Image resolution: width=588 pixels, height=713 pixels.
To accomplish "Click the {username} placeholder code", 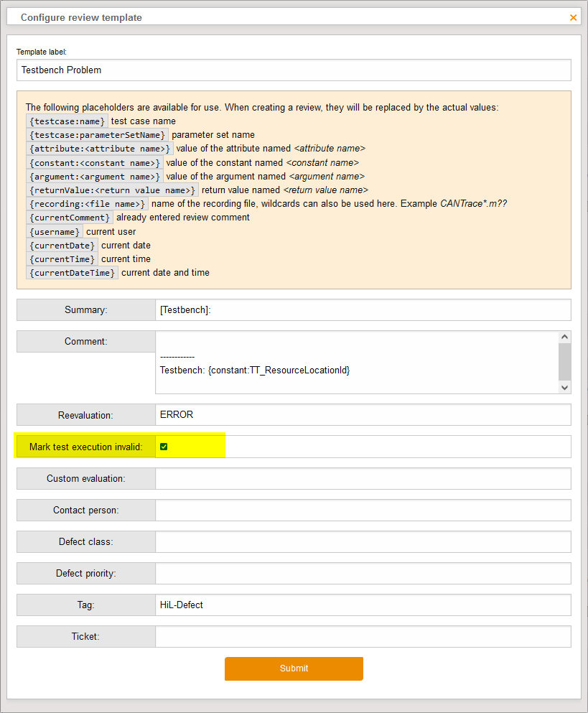I will pos(55,232).
